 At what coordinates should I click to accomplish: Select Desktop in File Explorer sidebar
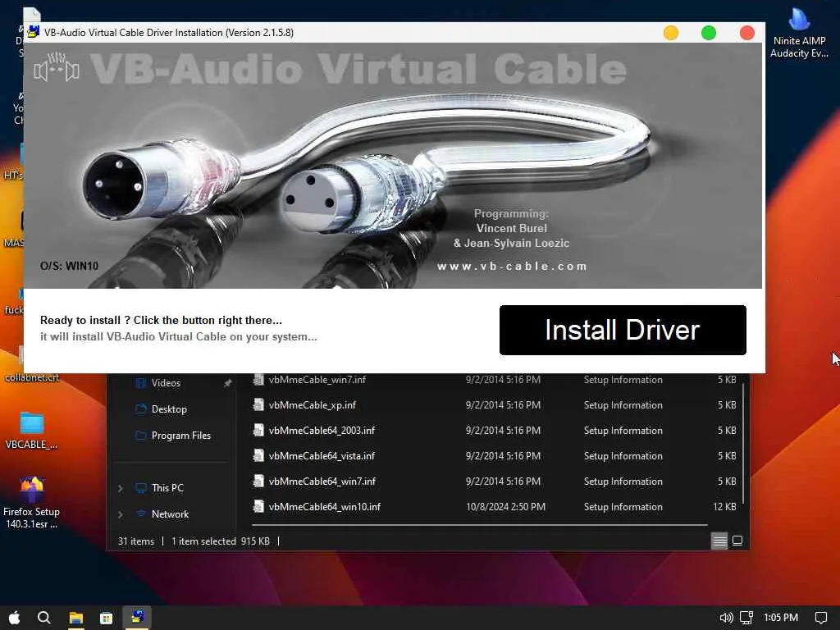(169, 409)
